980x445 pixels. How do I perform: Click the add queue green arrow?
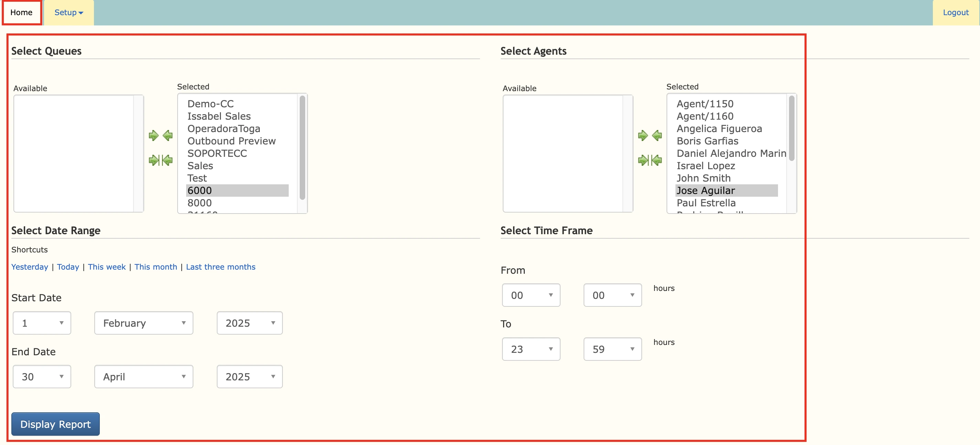pos(154,135)
